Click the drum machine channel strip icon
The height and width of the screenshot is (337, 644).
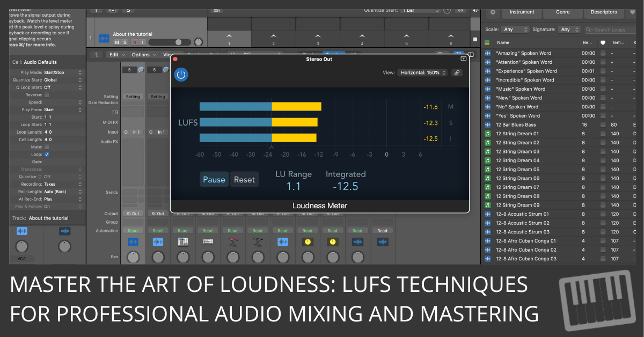pos(182,242)
